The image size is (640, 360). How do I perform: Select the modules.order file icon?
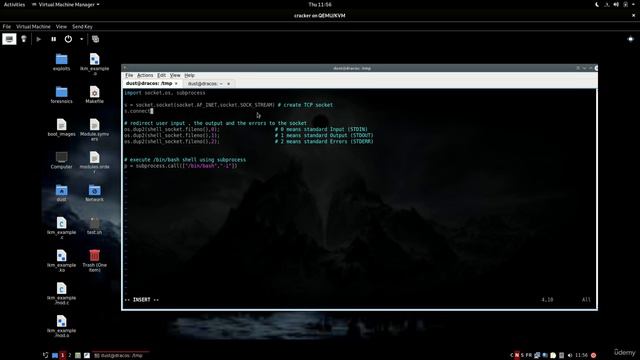pos(94,162)
